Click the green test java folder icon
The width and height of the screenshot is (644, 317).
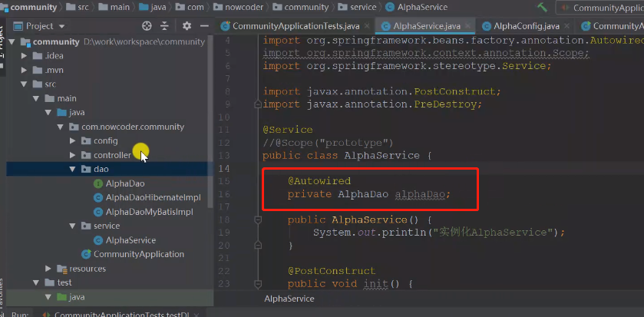pos(61,297)
